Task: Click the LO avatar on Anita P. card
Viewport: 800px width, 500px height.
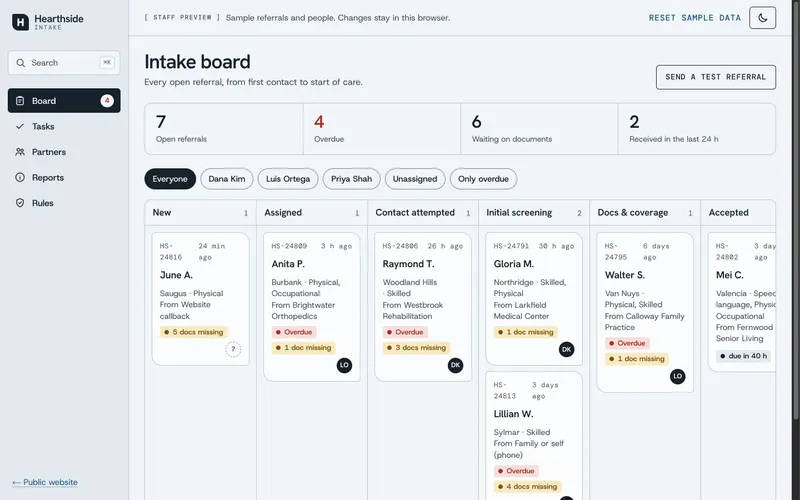Action: tap(344, 365)
